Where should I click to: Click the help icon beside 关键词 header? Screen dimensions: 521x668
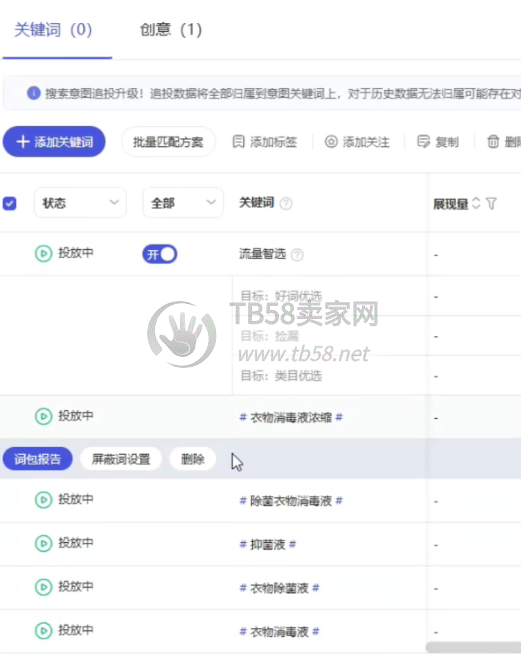pyautogui.click(x=286, y=204)
